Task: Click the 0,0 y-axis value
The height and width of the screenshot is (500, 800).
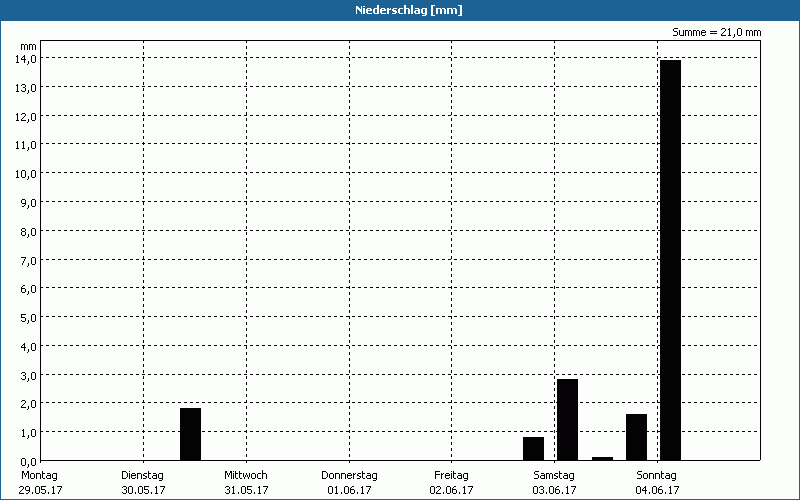Action: click(x=28, y=462)
